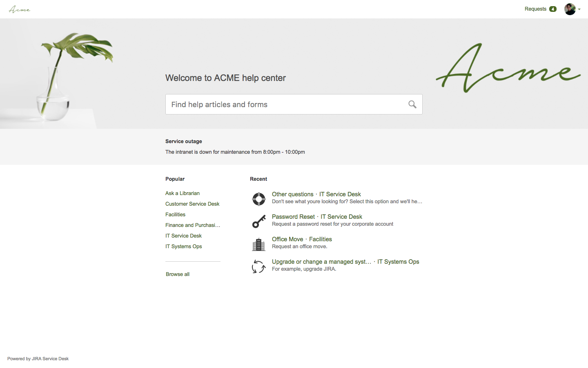Click the Find help articles search field
This screenshot has height=368, width=588.
[x=286, y=104]
